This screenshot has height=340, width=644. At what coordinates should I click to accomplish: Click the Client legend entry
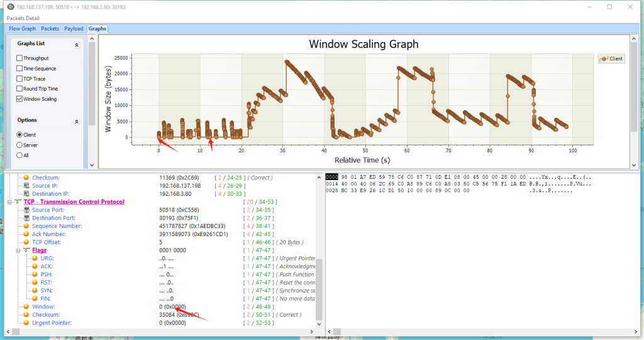coord(611,59)
